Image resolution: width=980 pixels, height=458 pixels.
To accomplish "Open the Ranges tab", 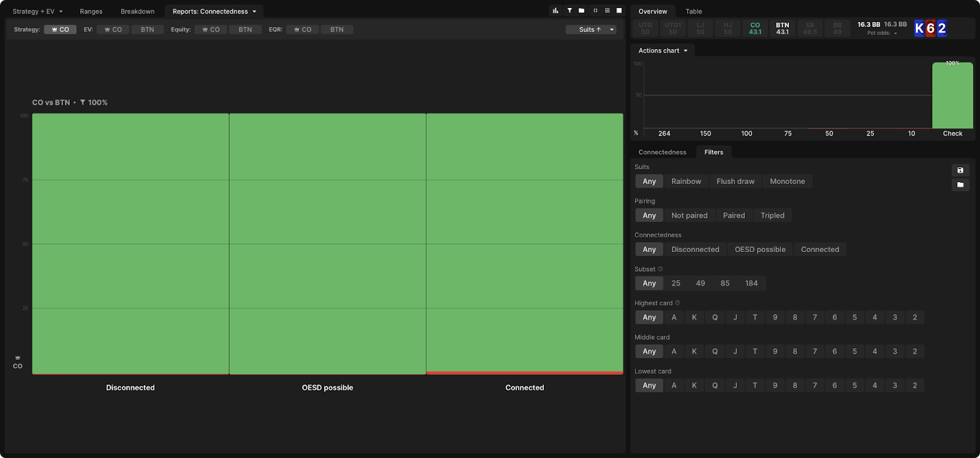I will click(91, 12).
